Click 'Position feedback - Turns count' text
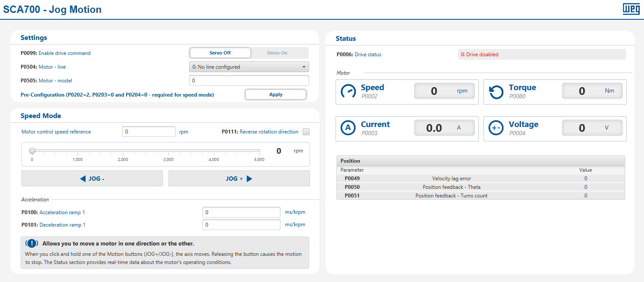This screenshot has height=282, width=644. (451, 196)
